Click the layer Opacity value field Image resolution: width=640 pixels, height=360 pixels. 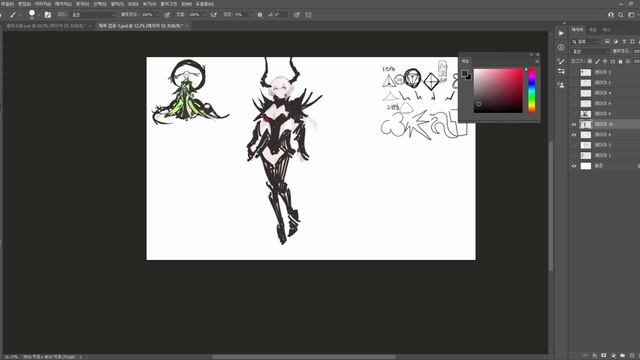point(636,51)
